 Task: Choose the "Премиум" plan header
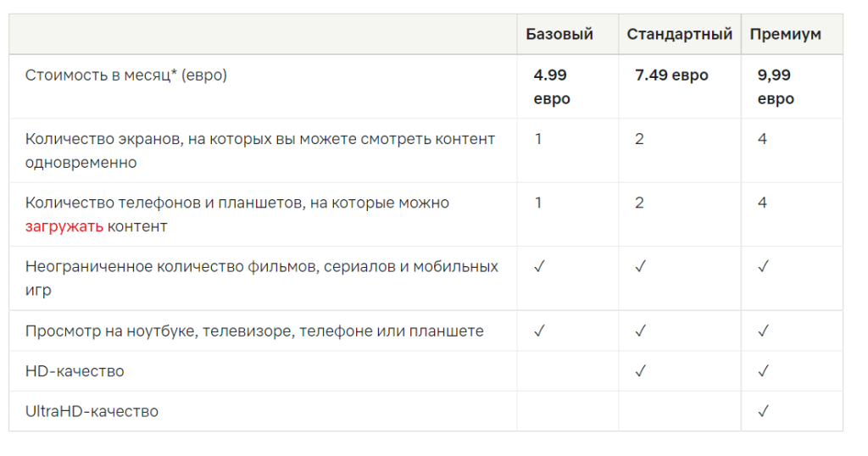coord(785,35)
